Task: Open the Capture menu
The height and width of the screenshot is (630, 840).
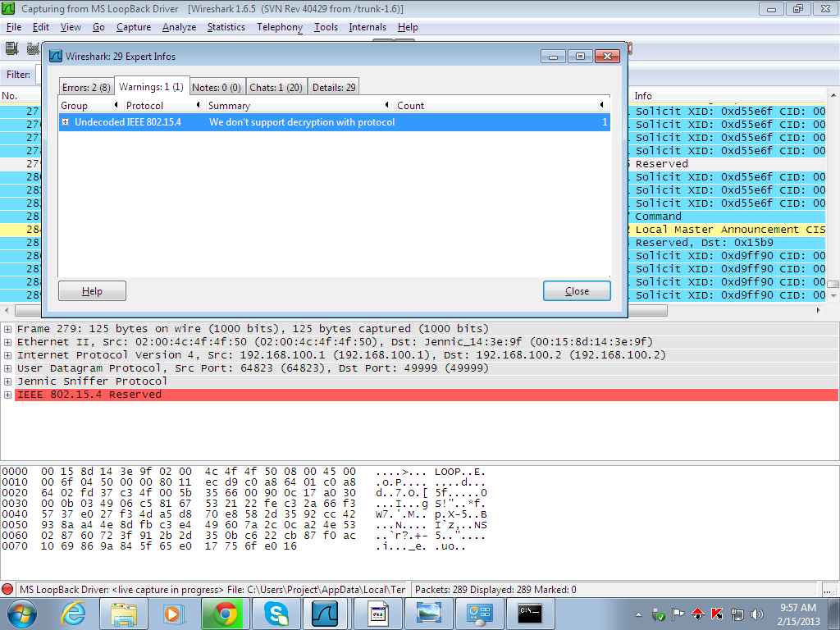Action: 134,27
